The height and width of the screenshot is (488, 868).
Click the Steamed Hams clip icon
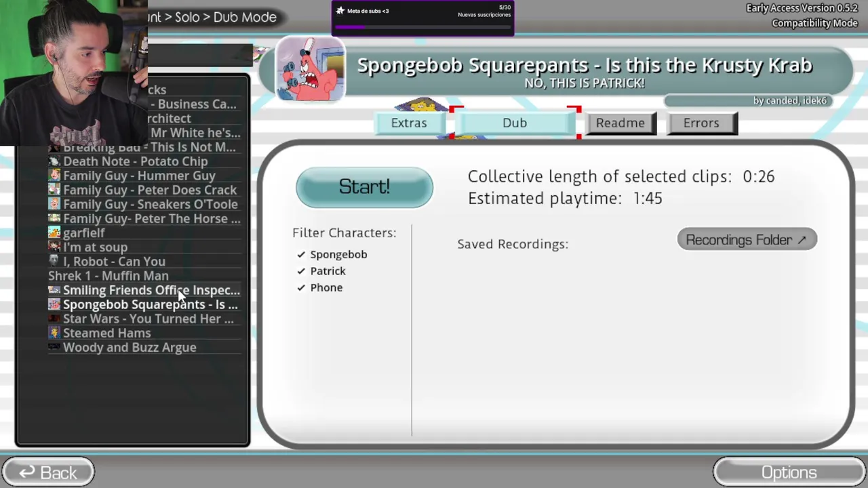54,333
